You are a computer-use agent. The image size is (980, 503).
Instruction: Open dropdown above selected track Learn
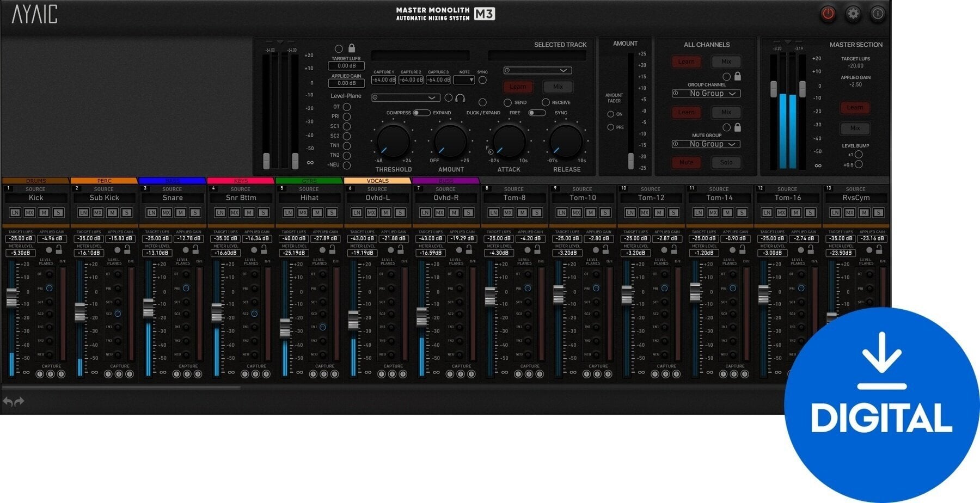(x=537, y=70)
